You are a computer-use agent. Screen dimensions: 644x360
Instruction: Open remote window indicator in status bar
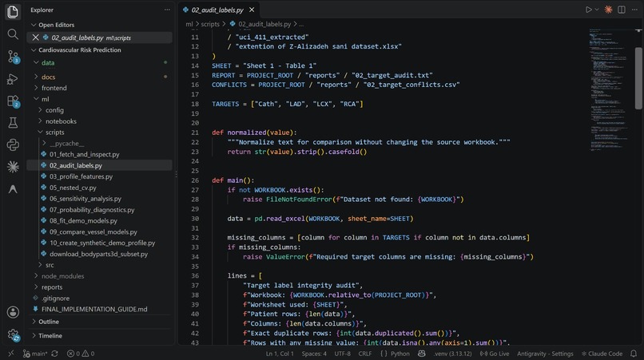[10, 354]
